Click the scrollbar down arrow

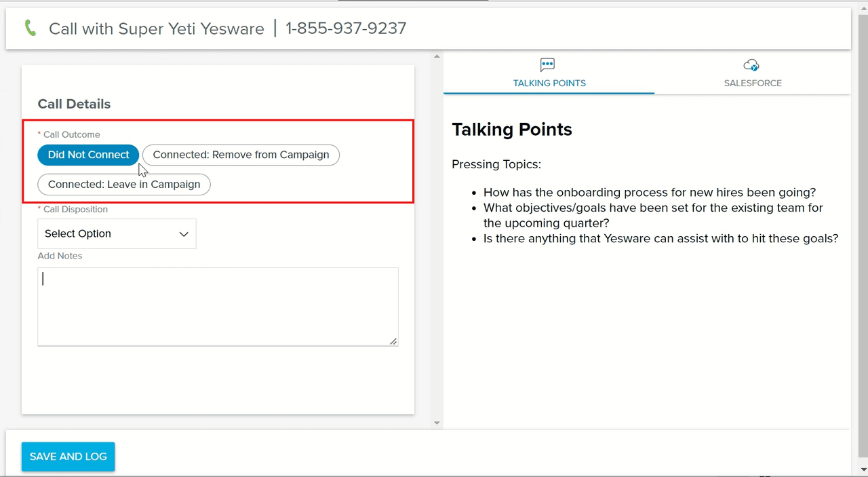pyautogui.click(x=436, y=422)
